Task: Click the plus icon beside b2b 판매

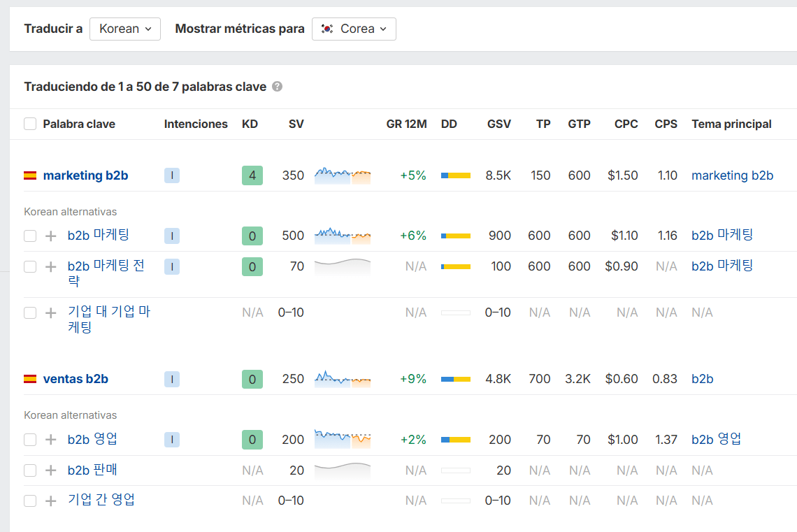Action: 50,470
